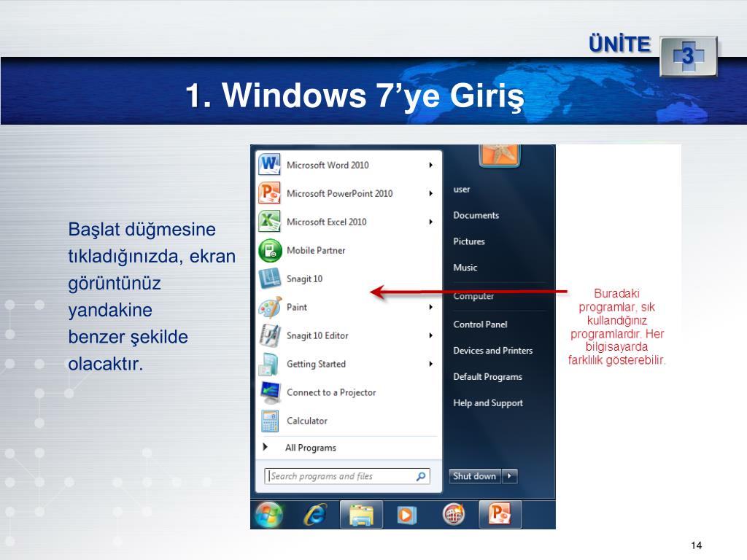This screenshot has height=560, width=747.
Task: Click the Mobile Partner green icon
Action: pyautogui.click(x=270, y=251)
